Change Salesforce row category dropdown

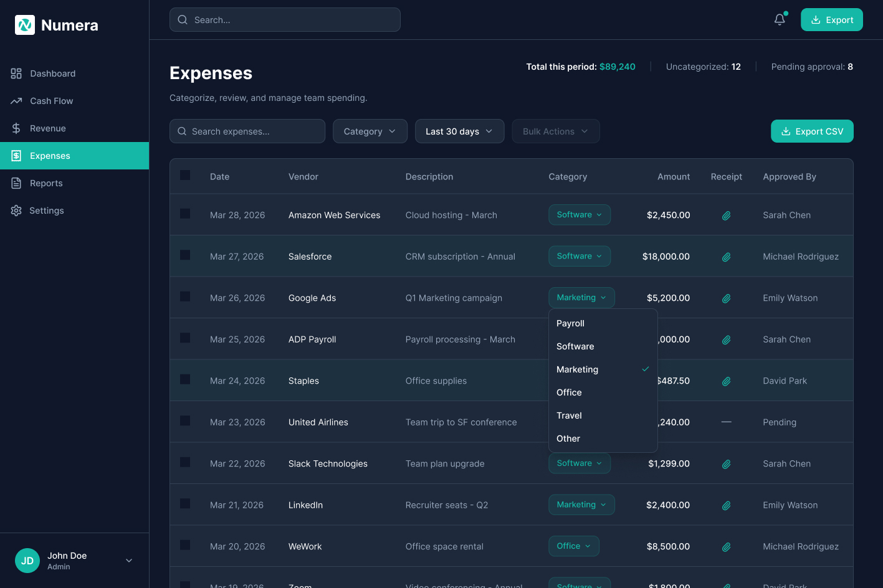tap(580, 256)
